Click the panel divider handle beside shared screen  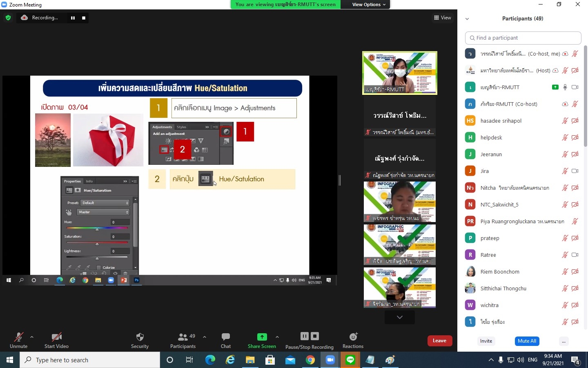(340, 180)
